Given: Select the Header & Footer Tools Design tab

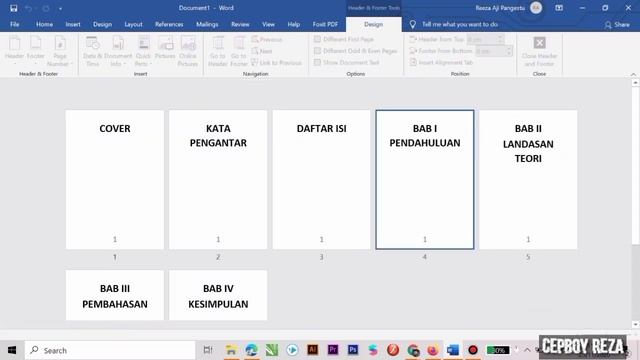Looking at the screenshot, I should point(373,24).
